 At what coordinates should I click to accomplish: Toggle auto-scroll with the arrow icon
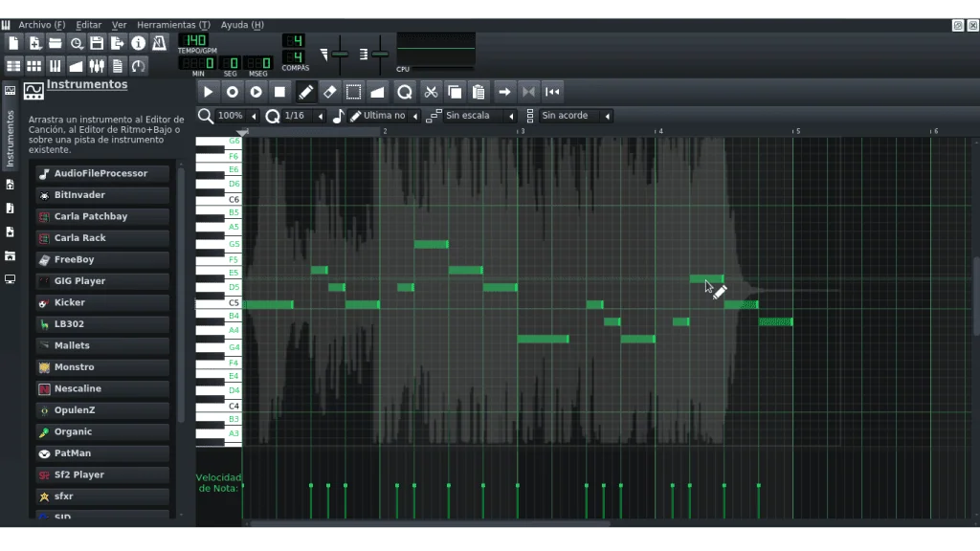point(504,92)
